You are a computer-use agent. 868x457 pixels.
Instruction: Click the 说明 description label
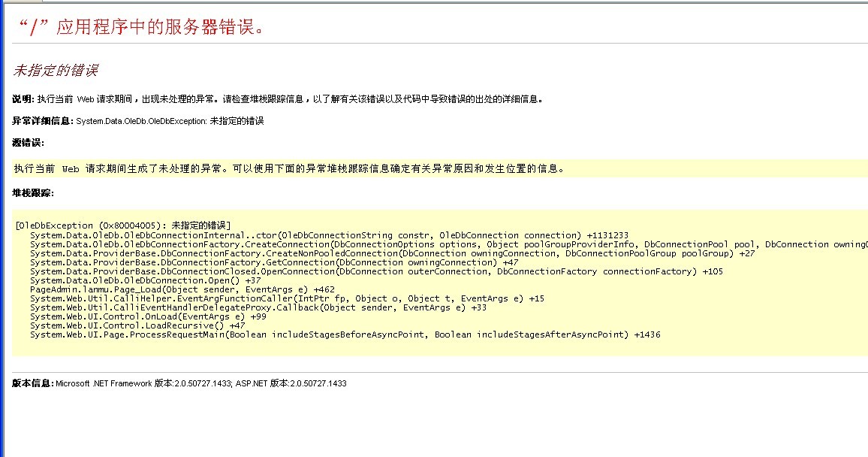(23, 98)
